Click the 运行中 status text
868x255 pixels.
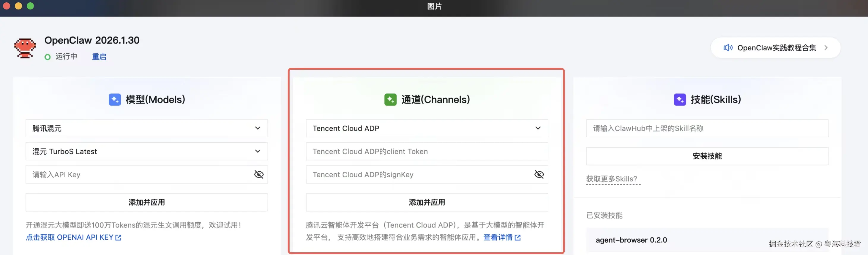66,57
